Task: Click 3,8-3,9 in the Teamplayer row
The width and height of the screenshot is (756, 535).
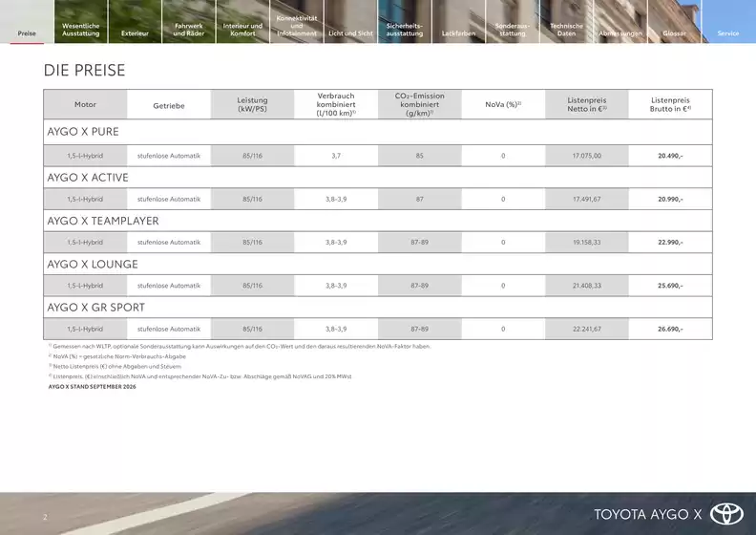Action: tap(336, 242)
